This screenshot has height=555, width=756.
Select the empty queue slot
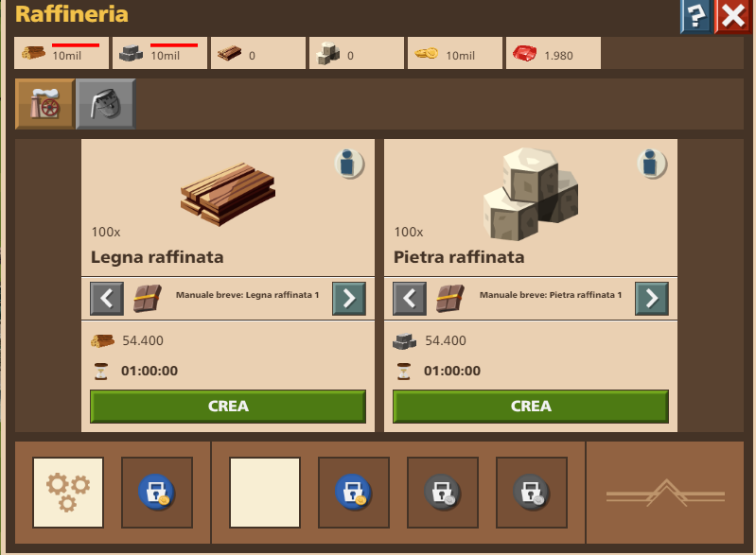(265, 493)
